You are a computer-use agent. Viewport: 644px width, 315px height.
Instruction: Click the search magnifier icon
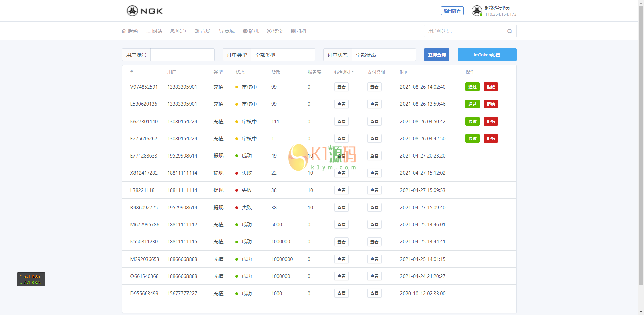click(x=509, y=31)
